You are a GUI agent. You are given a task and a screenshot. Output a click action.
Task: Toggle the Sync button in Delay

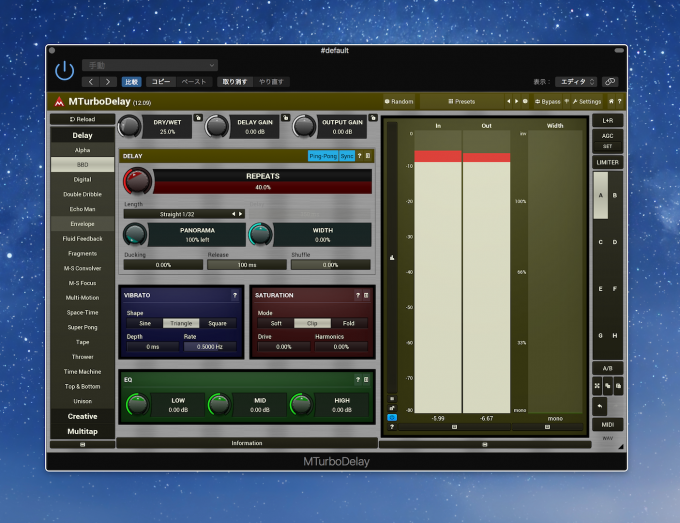346,156
